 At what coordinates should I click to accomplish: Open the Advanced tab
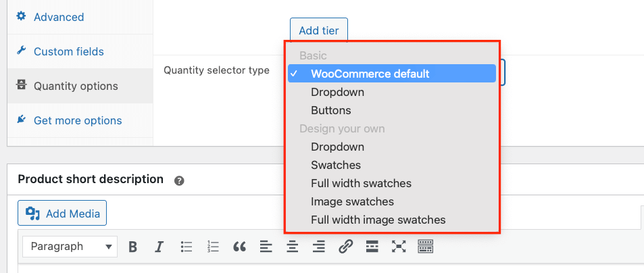[80, 17]
